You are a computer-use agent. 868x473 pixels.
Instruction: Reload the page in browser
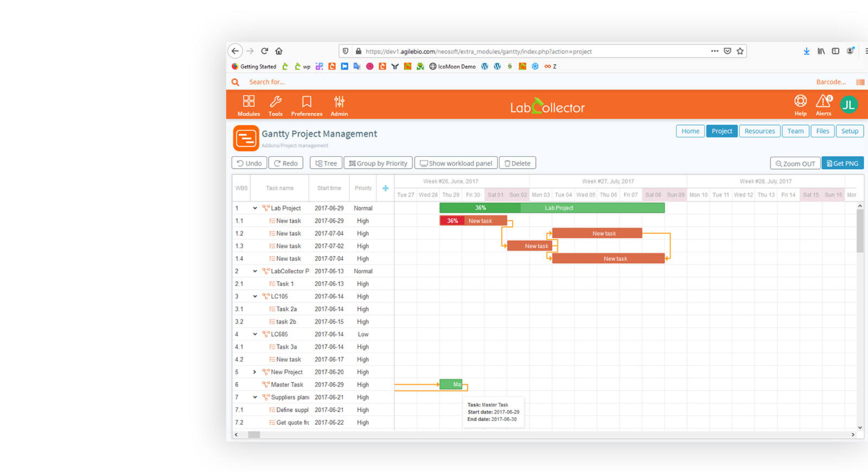point(265,51)
